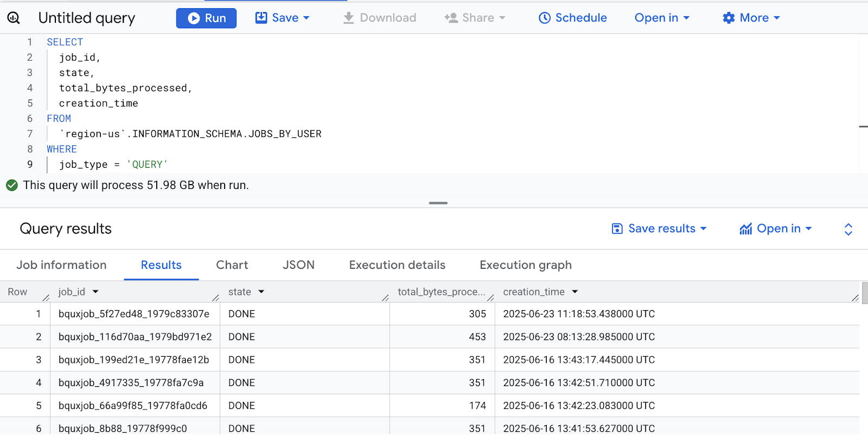Click timestamp 2025-06-23 11:18:53.438000 UTC
868x435 pixels.
579,314
